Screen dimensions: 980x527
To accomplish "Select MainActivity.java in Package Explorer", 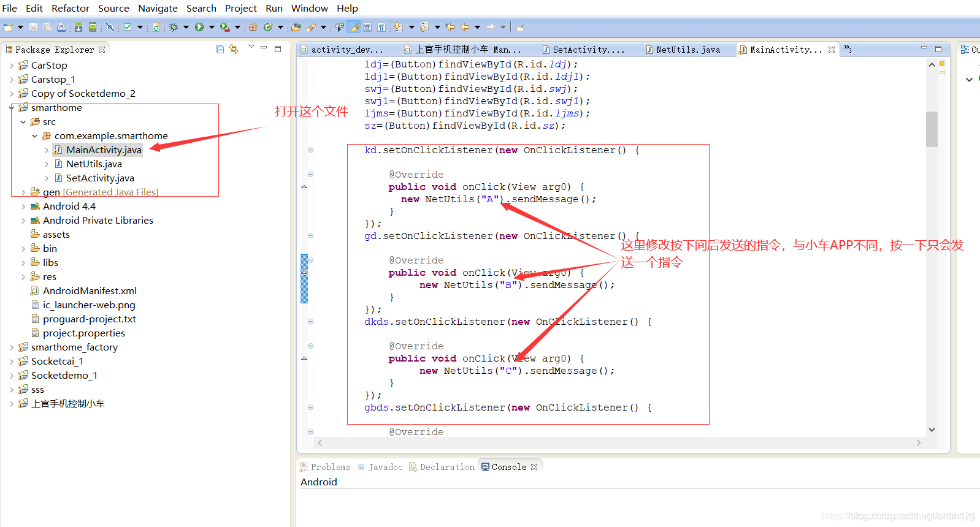I will [x=98, y=150].
